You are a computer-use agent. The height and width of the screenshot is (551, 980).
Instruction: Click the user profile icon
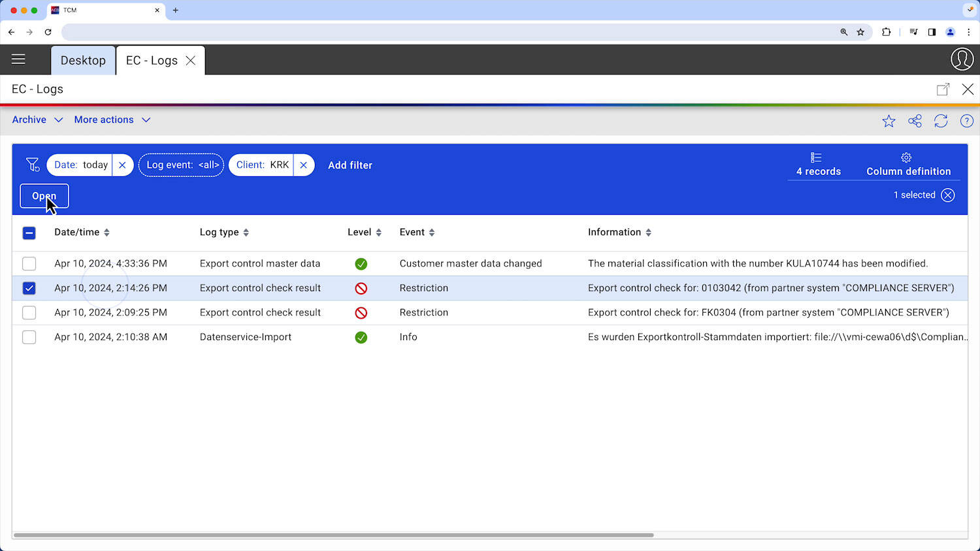(962, 59)
